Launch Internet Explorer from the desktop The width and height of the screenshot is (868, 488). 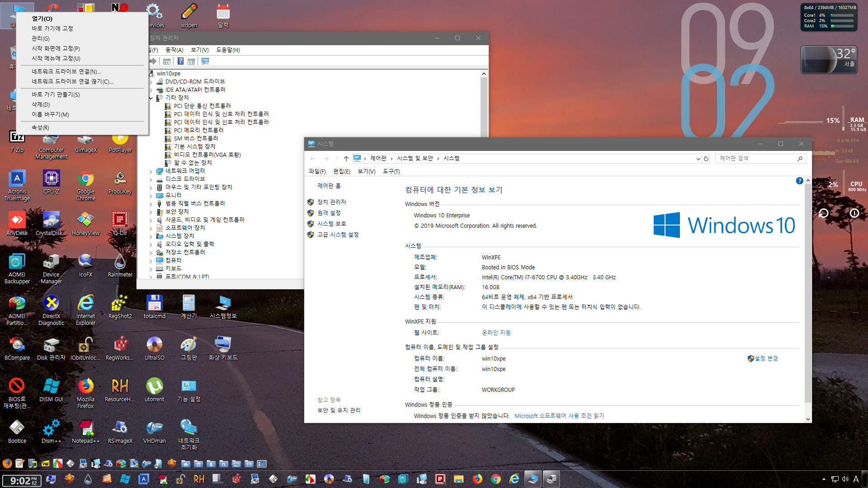pyautogui.click(x=85, y=310)
